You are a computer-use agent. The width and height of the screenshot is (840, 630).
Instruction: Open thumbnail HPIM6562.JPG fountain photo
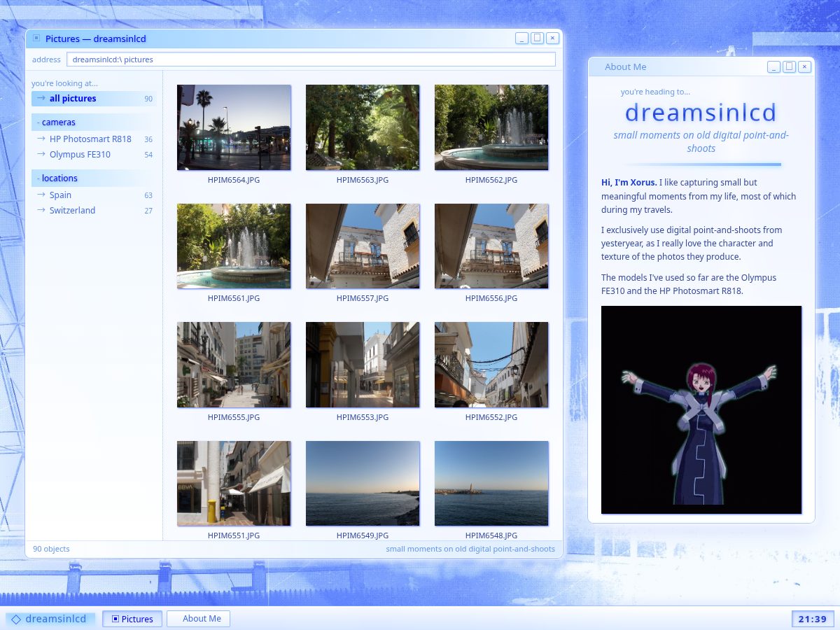point(491,127)
